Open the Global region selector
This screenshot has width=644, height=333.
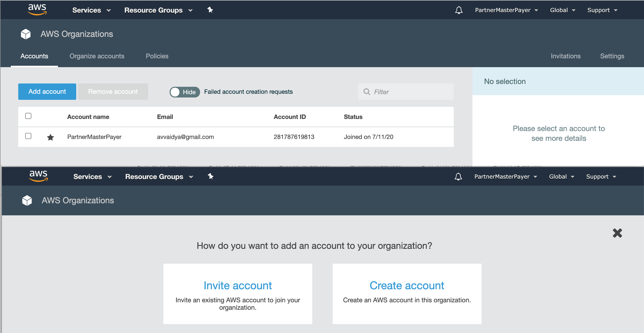(562, 10)
